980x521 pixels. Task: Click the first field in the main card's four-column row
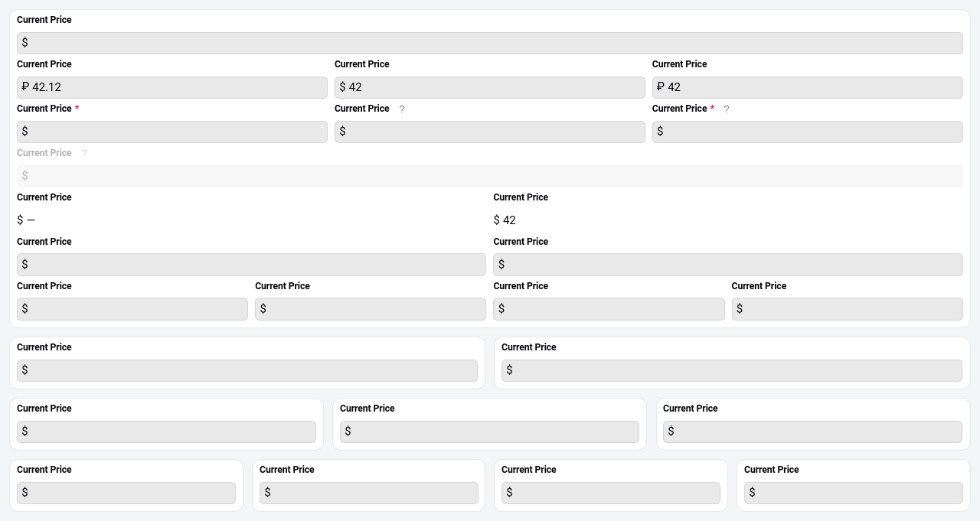click(x=132, y=309)
